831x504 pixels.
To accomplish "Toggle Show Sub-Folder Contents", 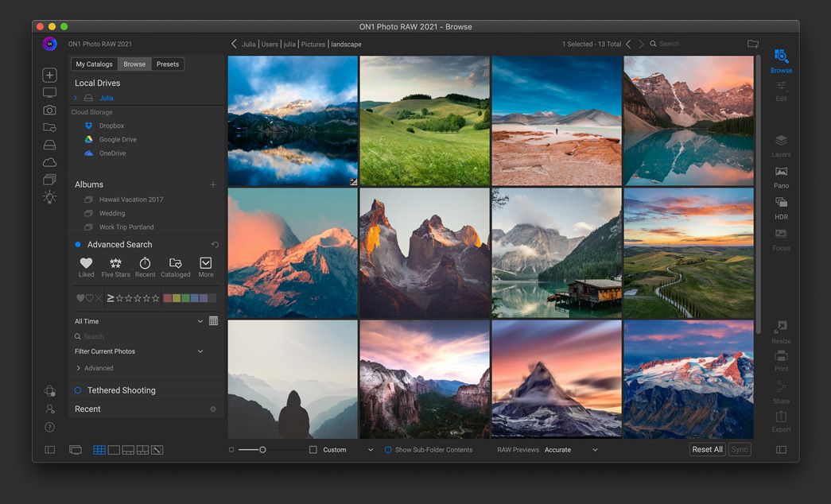I will 388,449.
